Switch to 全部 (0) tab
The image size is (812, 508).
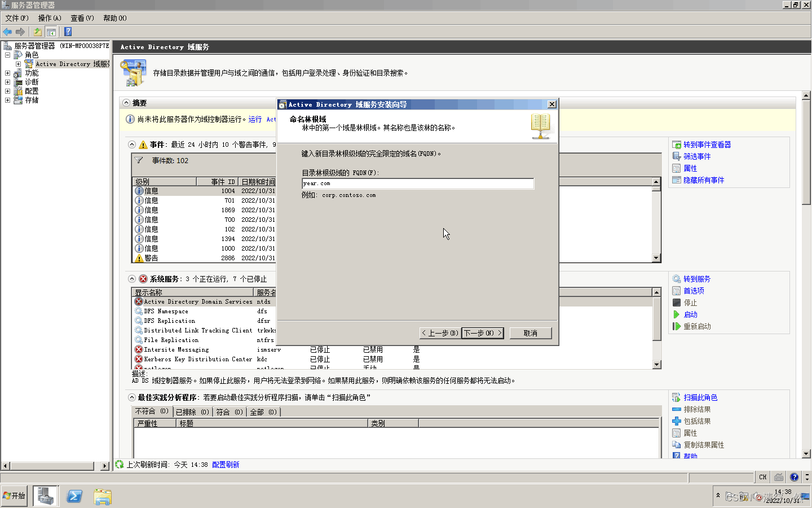pyautogui.click(x=263, y=412)
